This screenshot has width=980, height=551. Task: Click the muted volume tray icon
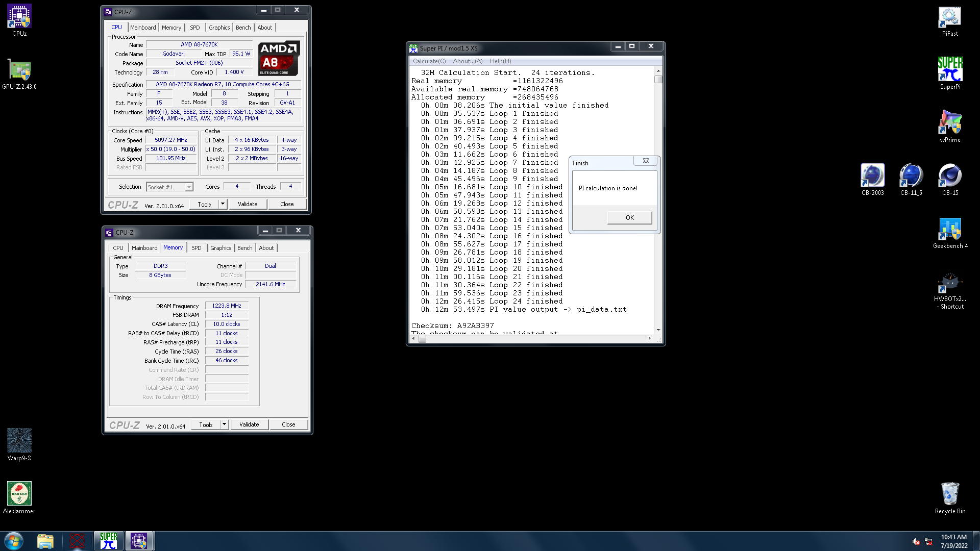[916, 541]
